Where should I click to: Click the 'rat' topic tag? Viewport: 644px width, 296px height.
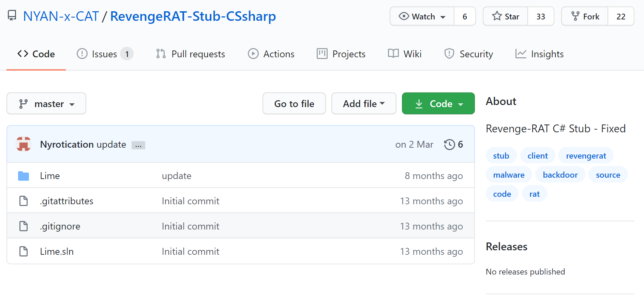click(x=534, y=194)
